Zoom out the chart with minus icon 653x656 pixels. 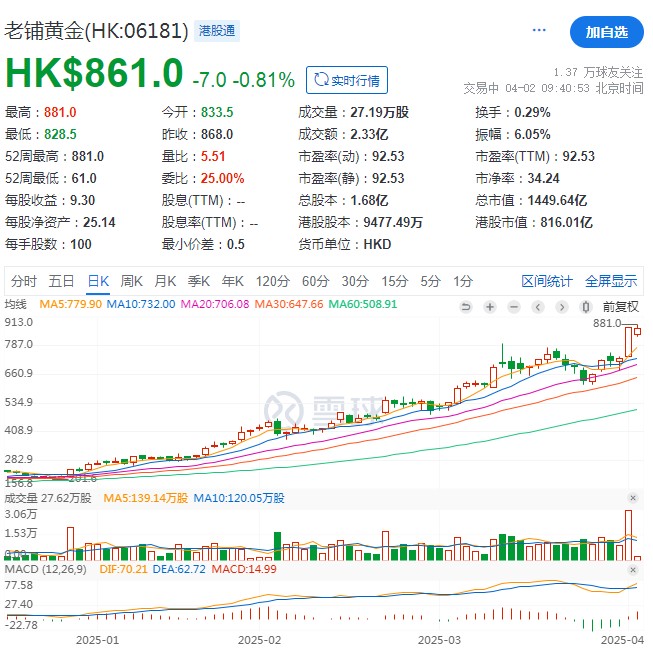tap(514, 307)
